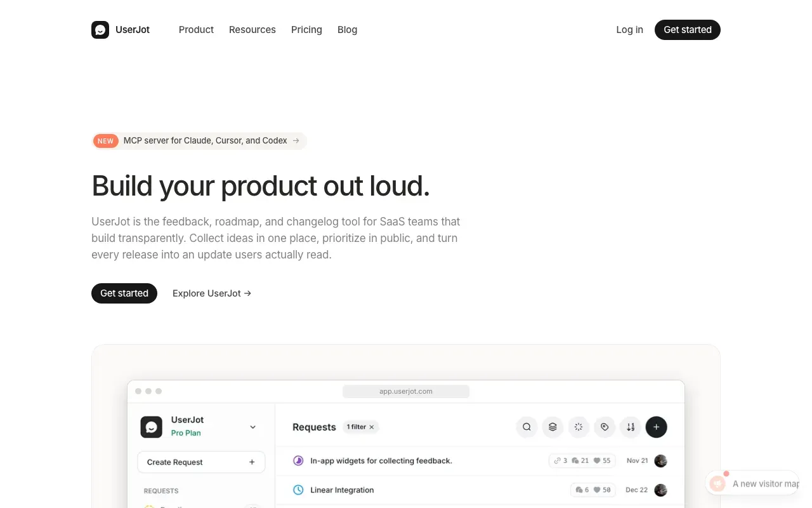812x508 pixels.
Task: Click the sort order icon in Requests toolbar
Action: coord(631,427)
